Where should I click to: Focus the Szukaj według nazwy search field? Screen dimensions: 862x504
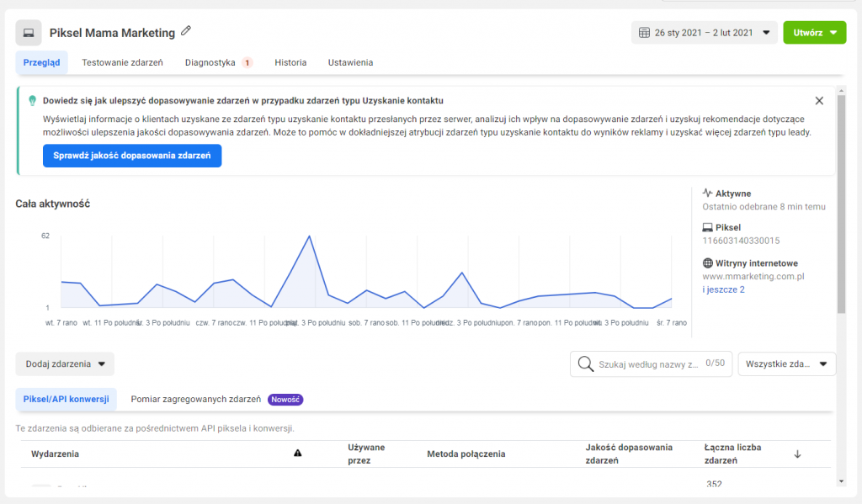(651, 363)
